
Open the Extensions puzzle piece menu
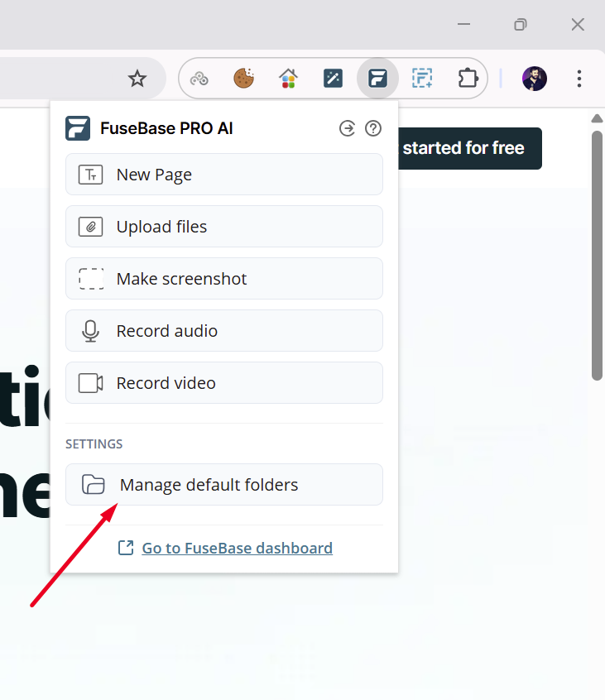pos(468,79)
